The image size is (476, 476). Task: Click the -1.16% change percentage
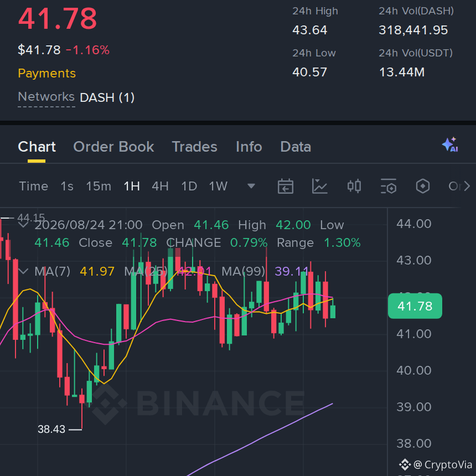point(87,50)
